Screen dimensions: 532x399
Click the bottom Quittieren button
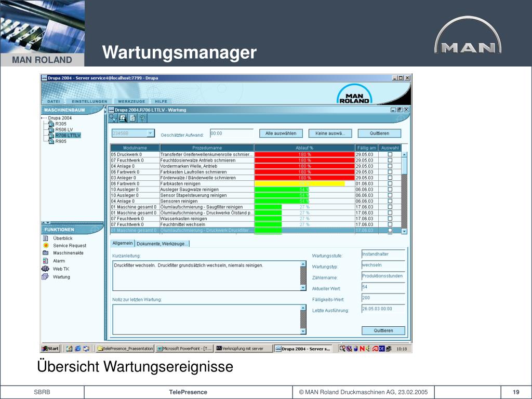[x=383, y=330]
